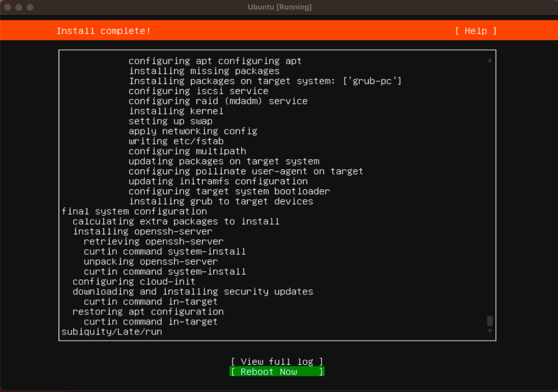Click the scroll down arrow in log
This screenshot has height=392, width=558.
[490, 331]
